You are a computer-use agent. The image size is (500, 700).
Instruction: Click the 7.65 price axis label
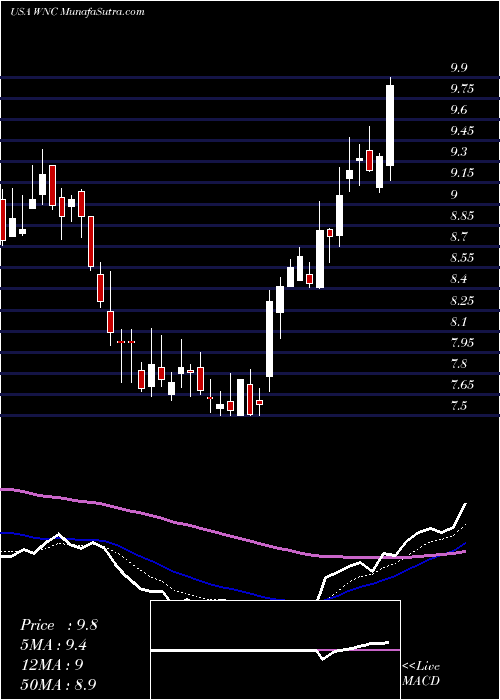pyautogui.click(x=462, y=384)
